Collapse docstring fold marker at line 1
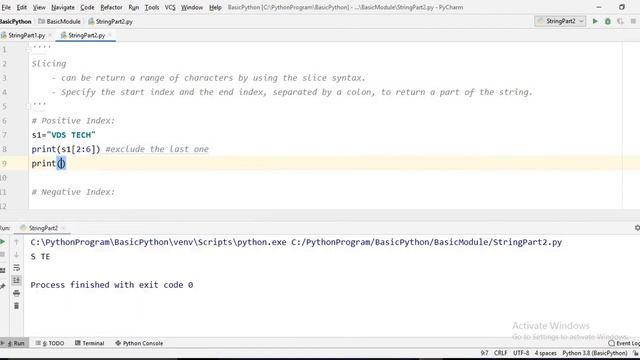This screenshot has width=640, height=360. (29, 49)
